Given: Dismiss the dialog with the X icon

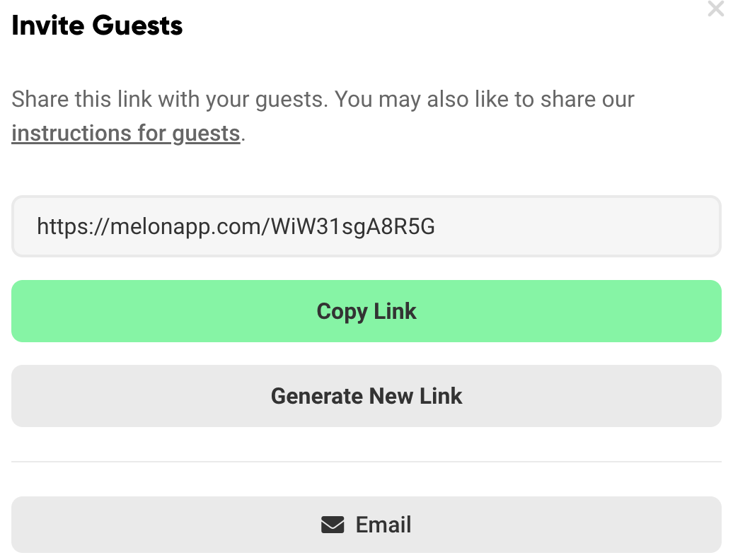Looking at the screenshot, I should click(x=716, y=8).
